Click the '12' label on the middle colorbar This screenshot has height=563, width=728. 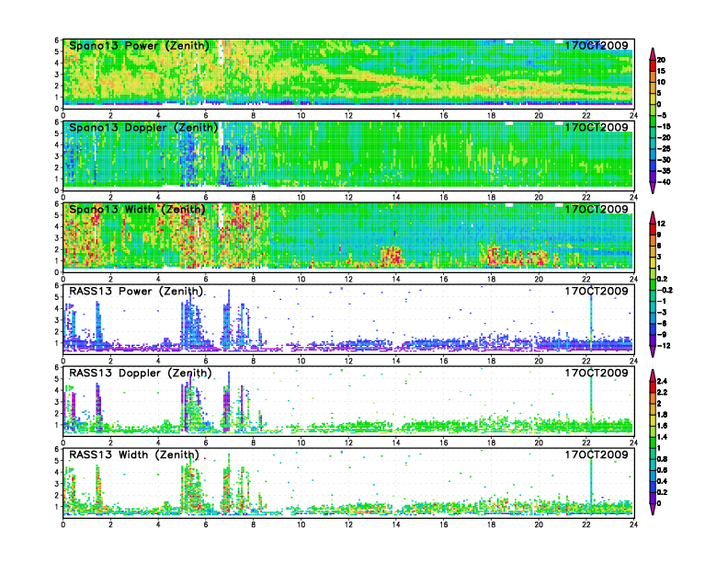(x=661, y=224)
